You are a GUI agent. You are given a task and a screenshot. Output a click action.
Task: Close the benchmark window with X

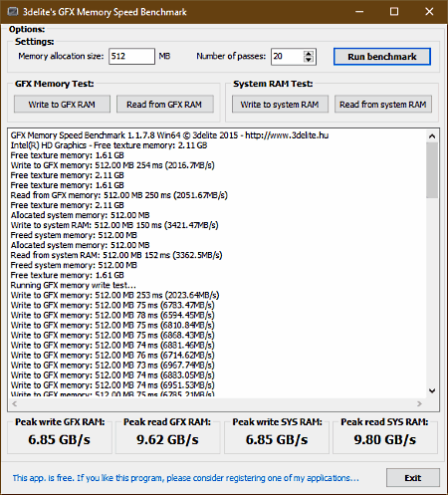(429, 12)
